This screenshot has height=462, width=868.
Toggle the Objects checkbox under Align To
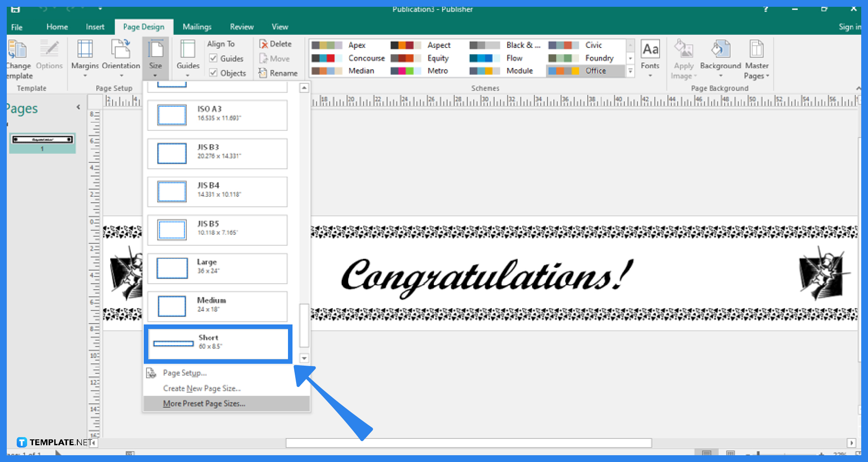pyautogui.click(x=213, y=73)
